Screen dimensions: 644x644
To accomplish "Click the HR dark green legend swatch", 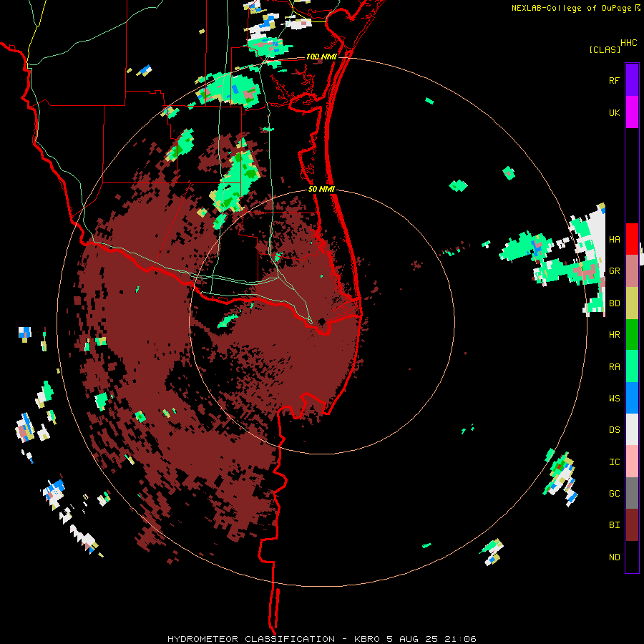I will coord(632,335).
